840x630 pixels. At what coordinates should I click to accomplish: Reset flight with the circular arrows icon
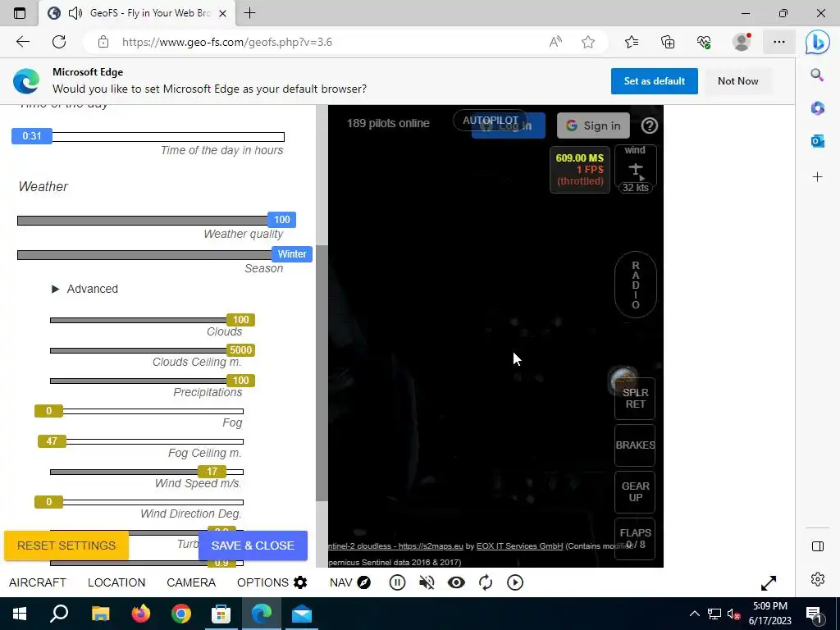[486, 582]
